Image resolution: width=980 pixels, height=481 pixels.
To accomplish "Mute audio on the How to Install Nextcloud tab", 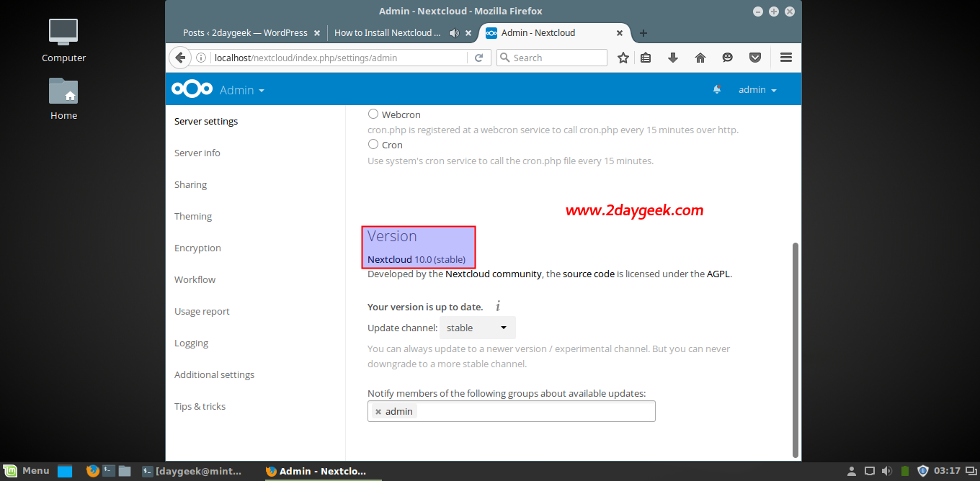I will coord(454,33).
